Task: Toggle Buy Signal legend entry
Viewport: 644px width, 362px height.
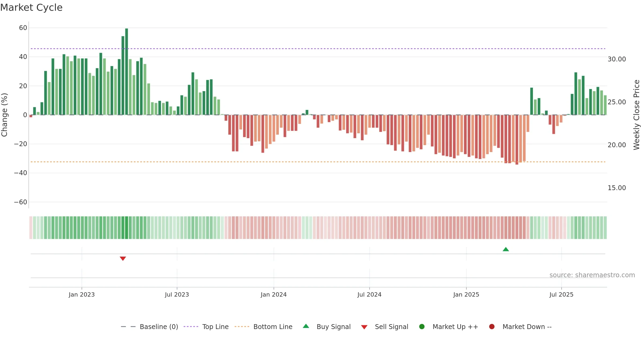Action: (x=327, y=327)
